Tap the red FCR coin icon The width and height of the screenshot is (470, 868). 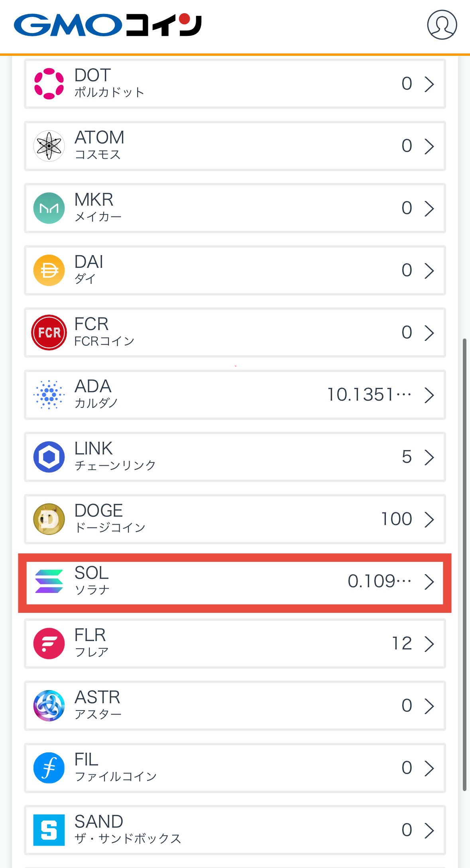pyautogui.click(x=49, y=333)
